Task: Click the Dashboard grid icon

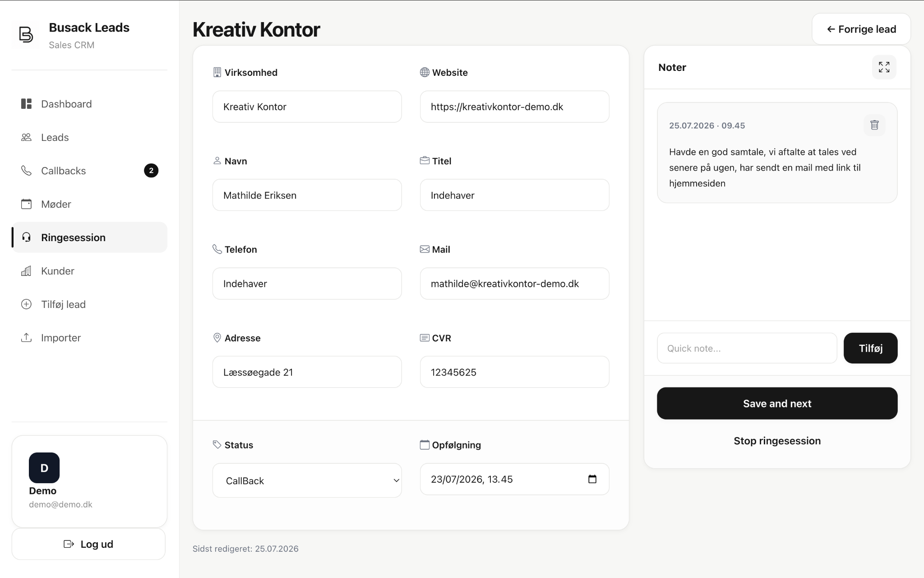Action: click(26, 104)
